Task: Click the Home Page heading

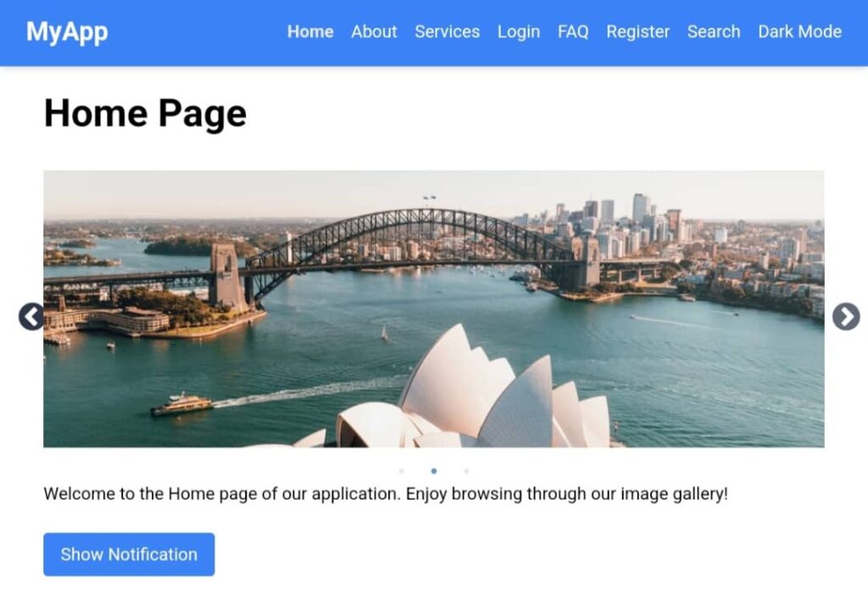Action: (x=145, y=114)
